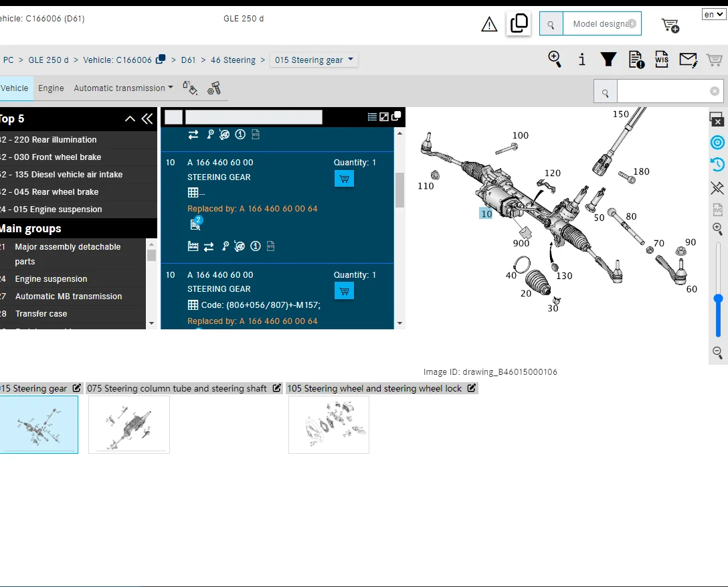The height and width of the screenshot is (587, 728).
Task: Select the 105 Steering wheel thumbnail
Action: click(x=329, y=424)
